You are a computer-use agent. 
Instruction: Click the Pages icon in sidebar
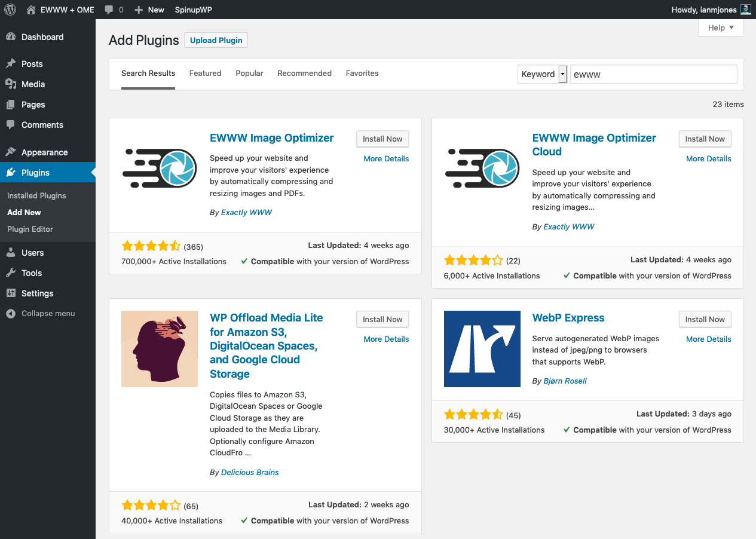pyautogui.click(x=11, y=105)
